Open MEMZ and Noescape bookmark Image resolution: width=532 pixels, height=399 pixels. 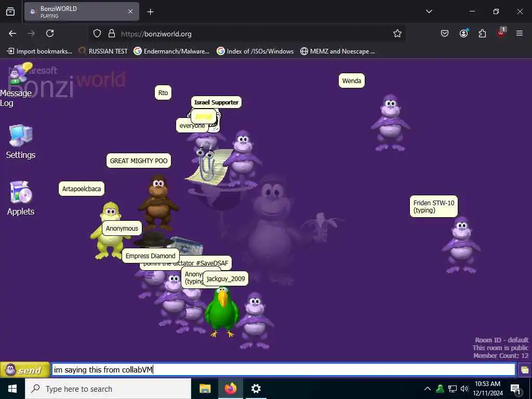coord(338,51)
